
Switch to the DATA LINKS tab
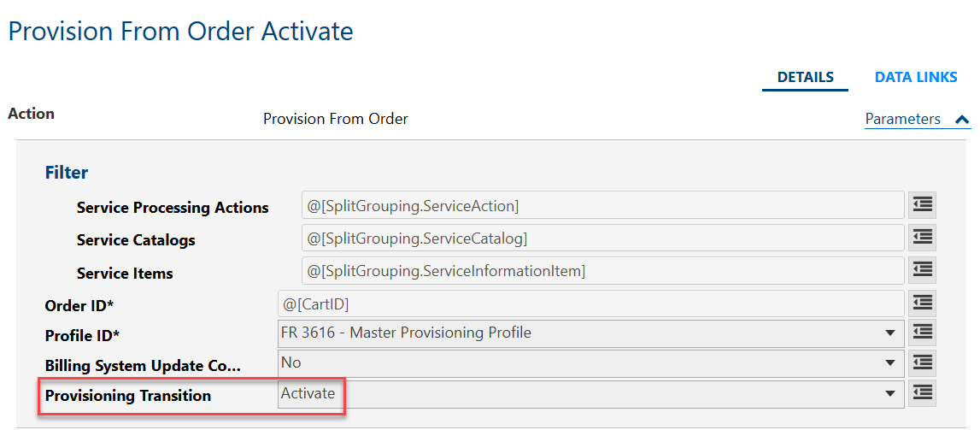coord(916,77)
